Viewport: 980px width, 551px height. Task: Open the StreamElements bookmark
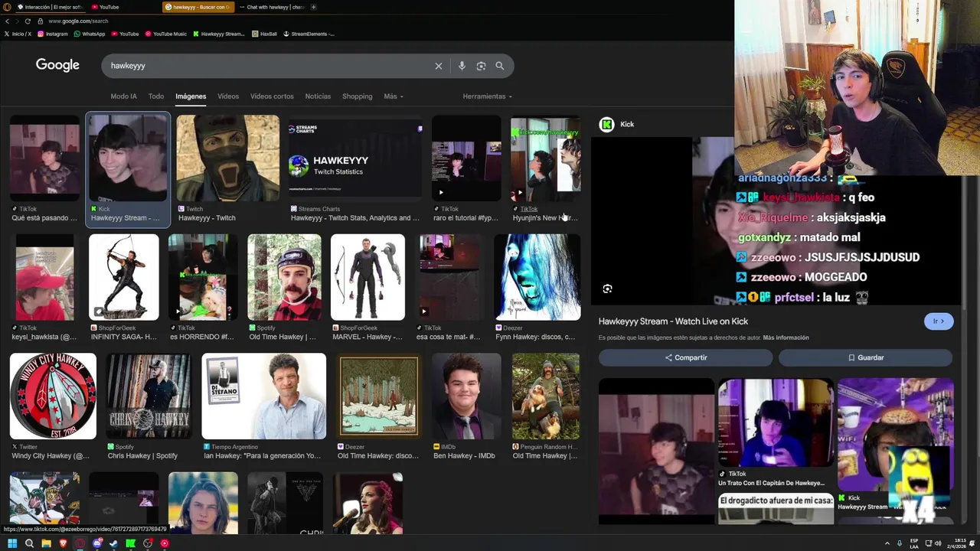[x=309, y=34]
